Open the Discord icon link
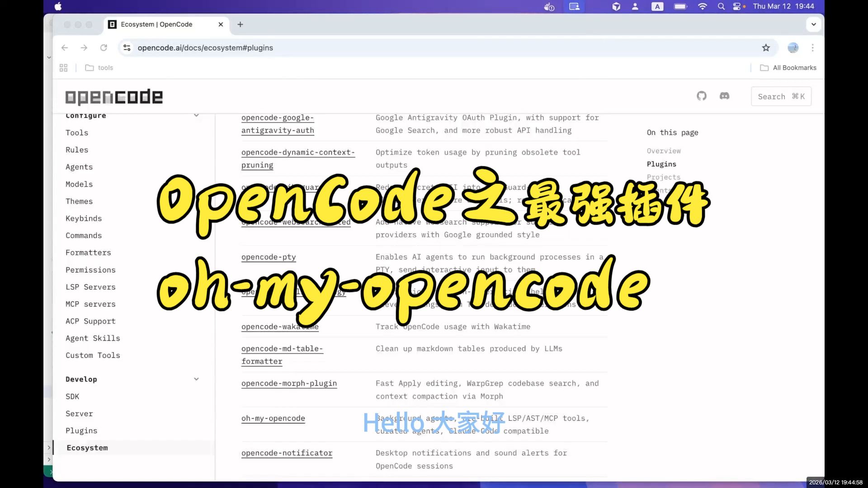 (x=724, y=96)
